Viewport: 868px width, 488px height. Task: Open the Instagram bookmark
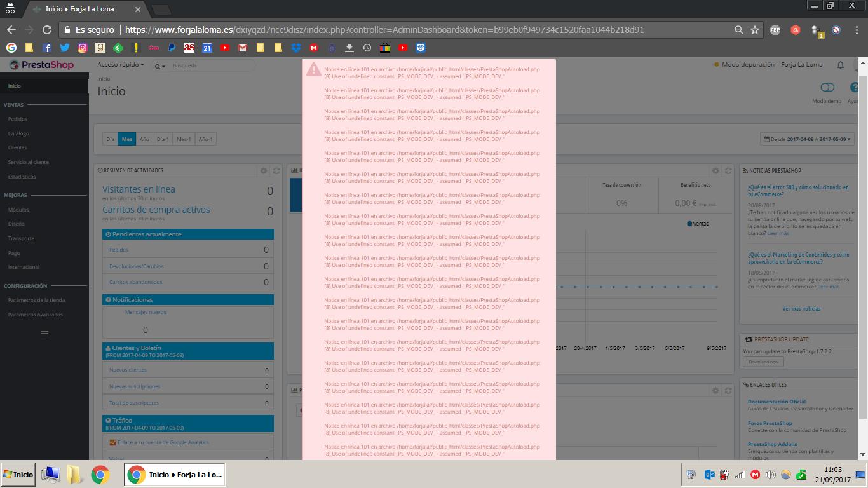tap(83, 48)
